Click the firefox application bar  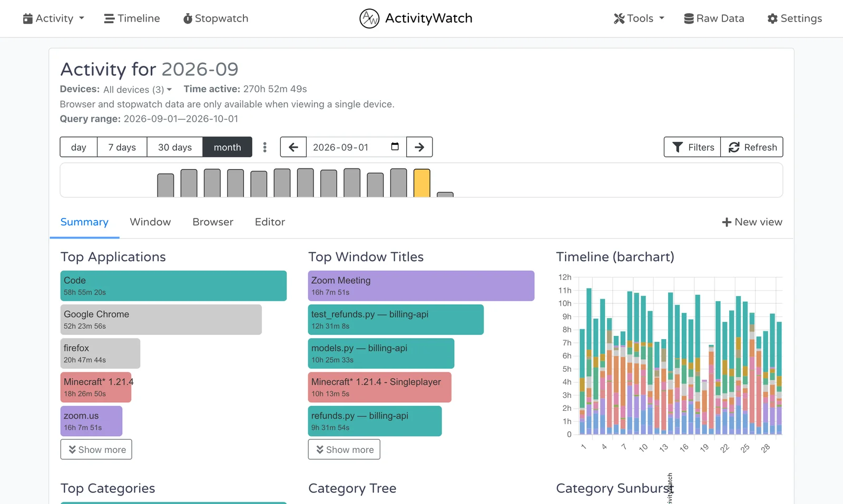(100, 353)
